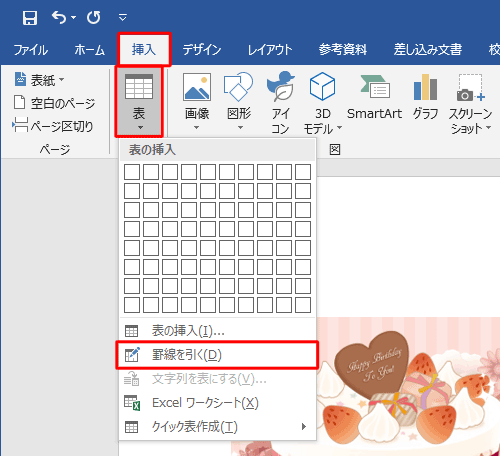500x456 pixels.
Task: Switch to the デザイン tab
Action: (x=202, y=50)
